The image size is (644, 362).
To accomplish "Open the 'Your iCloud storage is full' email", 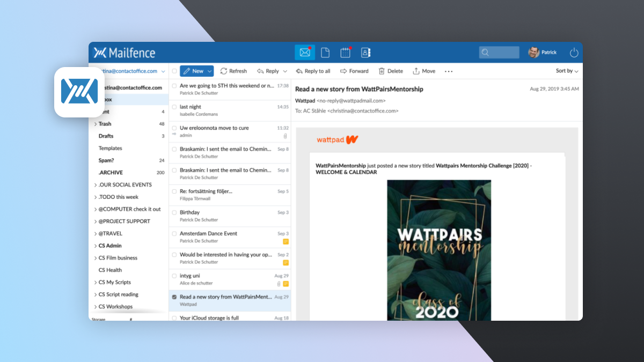I will [230, 316].
